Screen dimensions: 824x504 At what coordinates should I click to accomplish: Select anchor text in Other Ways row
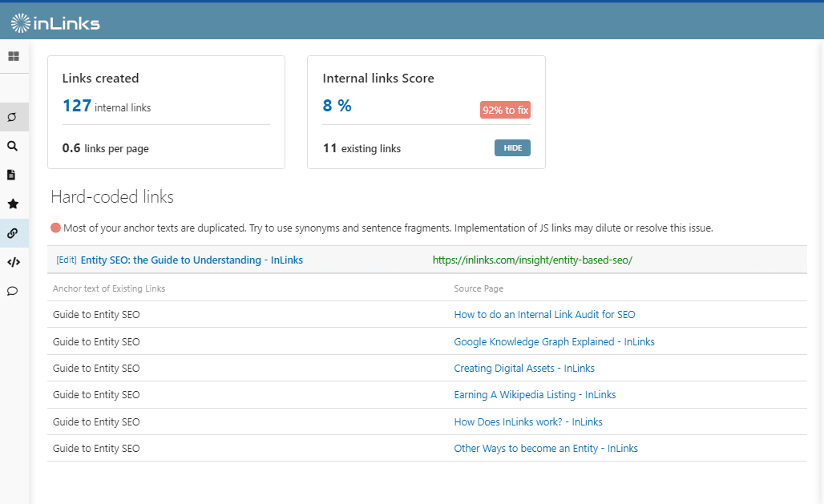click(x=96, y=448)
